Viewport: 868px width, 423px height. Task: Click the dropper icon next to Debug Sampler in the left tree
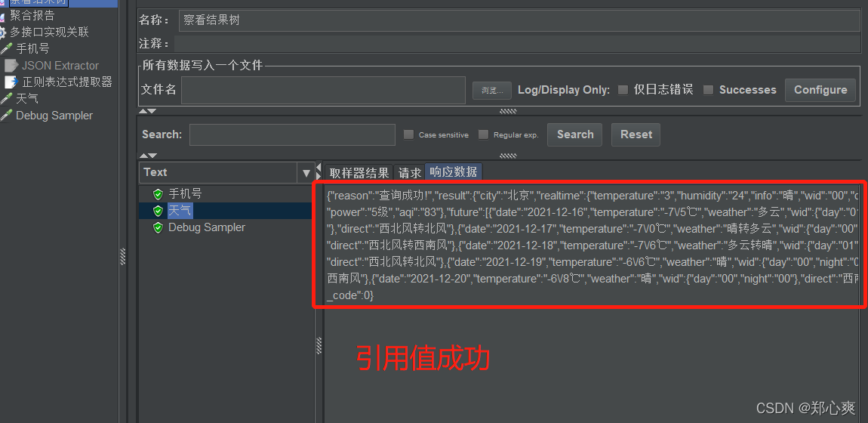(6, 115)
